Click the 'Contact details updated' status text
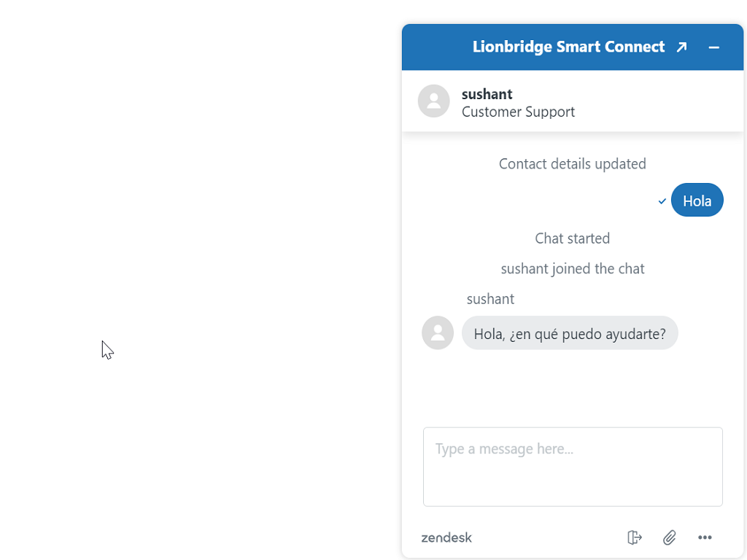The image size is (747, 560). pyautogui.click(x=572, y=163)
